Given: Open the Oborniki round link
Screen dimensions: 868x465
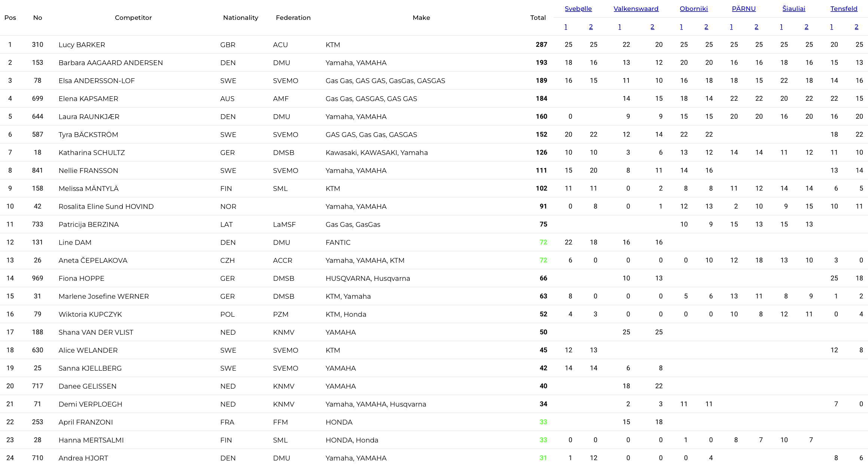Looking at the screenshot, I should (694, 9).
